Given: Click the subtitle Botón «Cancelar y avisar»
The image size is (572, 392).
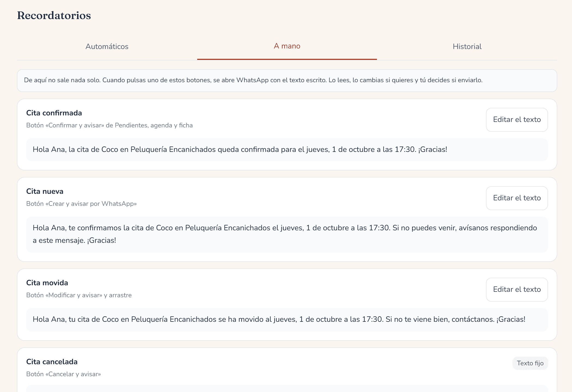Looking at the screenshot, I should pyautogui.click(x=63, y=374).
